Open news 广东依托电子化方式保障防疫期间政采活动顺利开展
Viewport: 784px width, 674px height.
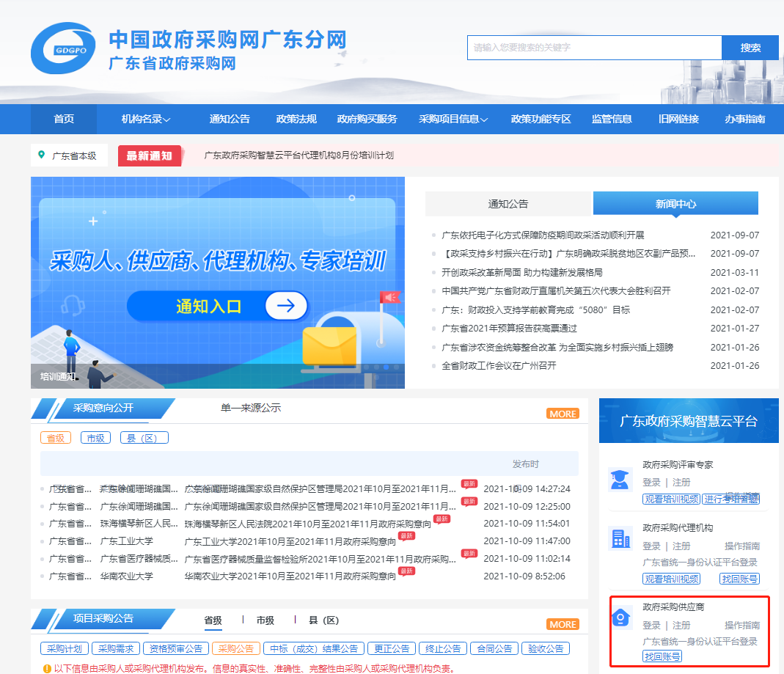pos(543,235)
